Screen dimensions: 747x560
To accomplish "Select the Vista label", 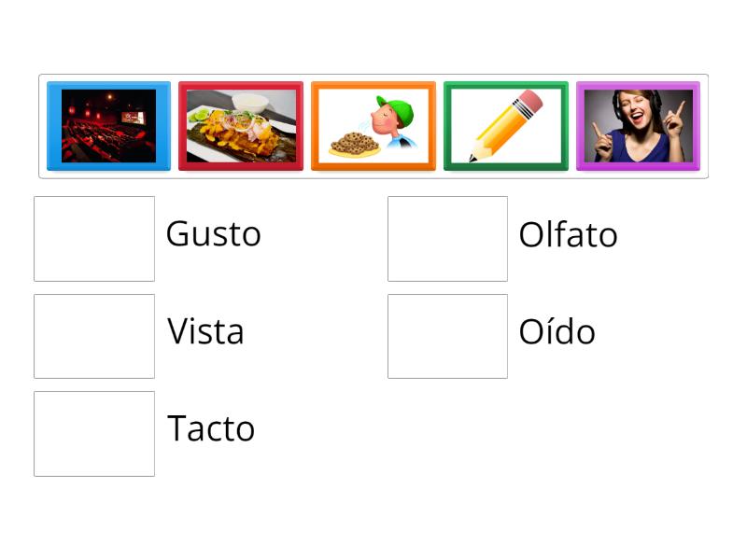I will [205, 331].
